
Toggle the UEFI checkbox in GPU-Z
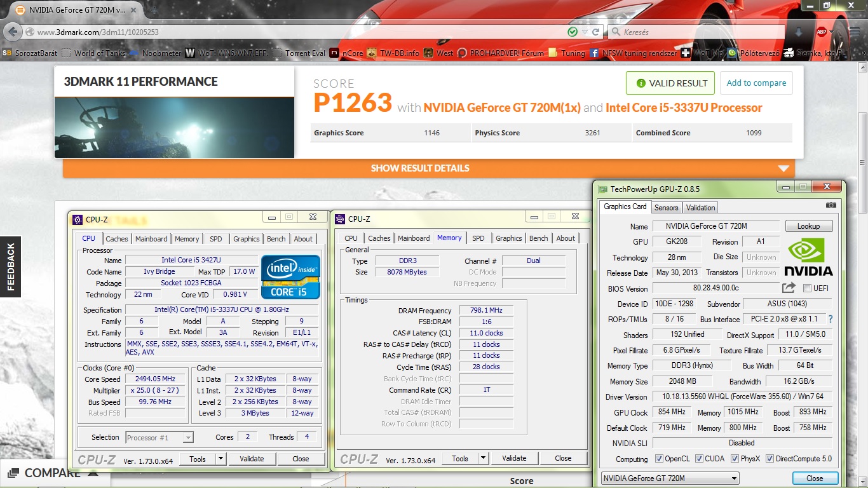(x=807, y=288)
